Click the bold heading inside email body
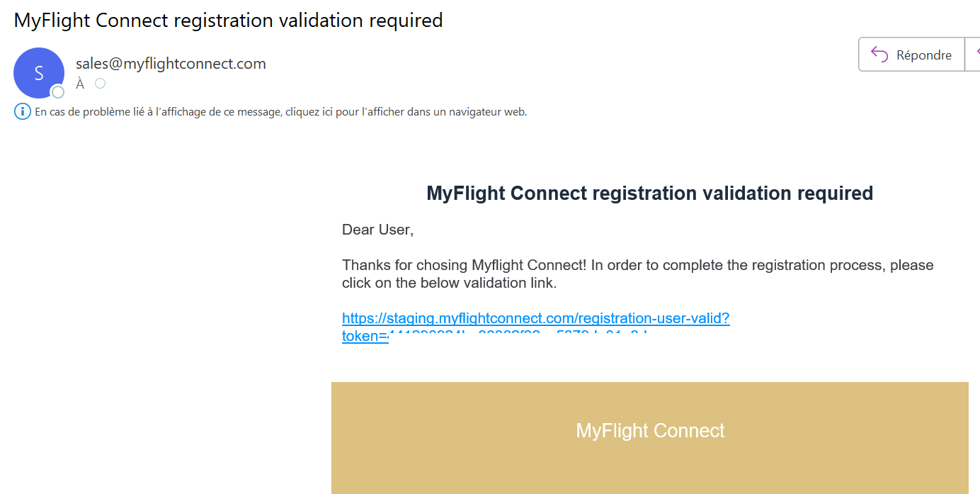The image size is (980, 494). coord(649,193)
